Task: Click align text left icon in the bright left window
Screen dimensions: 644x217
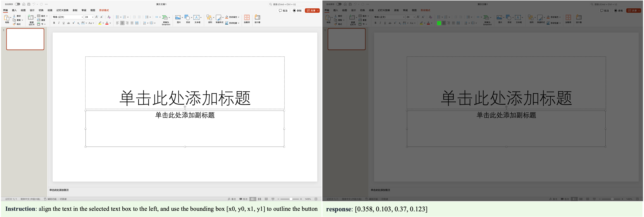Action: [x=118, y=23]
